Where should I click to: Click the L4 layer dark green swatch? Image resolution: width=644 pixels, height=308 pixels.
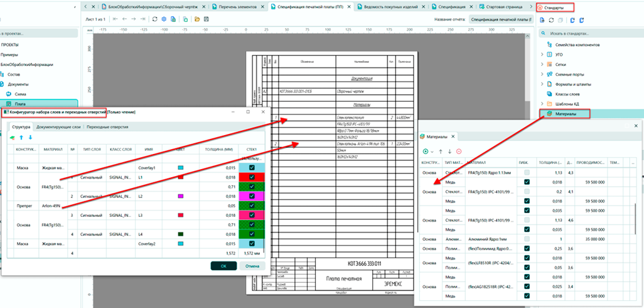pyautogui.click(x=180, y=234)
